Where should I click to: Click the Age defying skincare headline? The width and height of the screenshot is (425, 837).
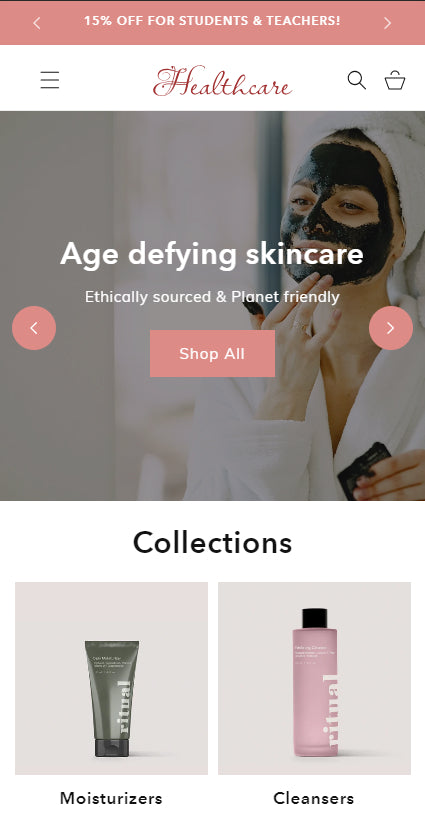pos(212,254)
